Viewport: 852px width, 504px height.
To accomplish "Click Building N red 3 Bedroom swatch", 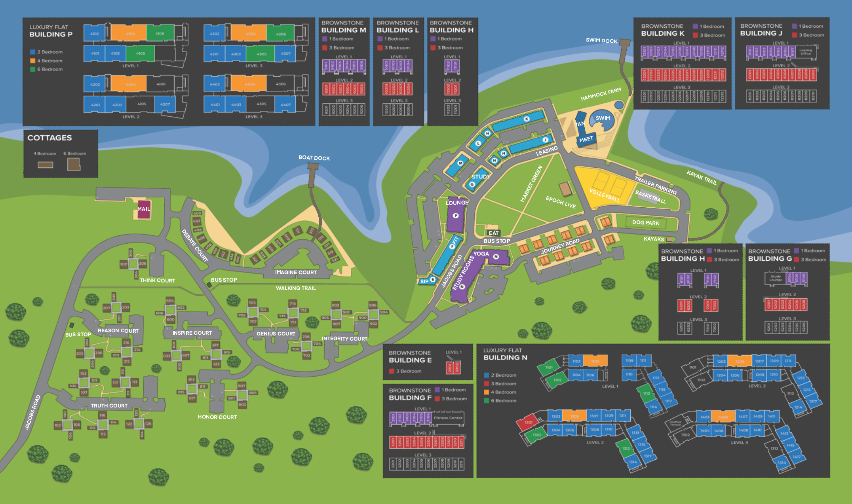I will 487,384.
